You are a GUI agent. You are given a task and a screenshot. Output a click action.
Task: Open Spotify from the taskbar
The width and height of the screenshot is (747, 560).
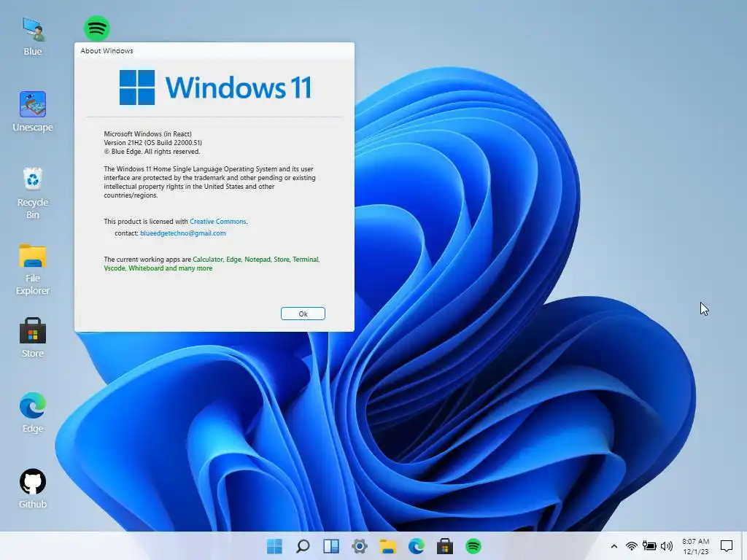coord(473,546)
